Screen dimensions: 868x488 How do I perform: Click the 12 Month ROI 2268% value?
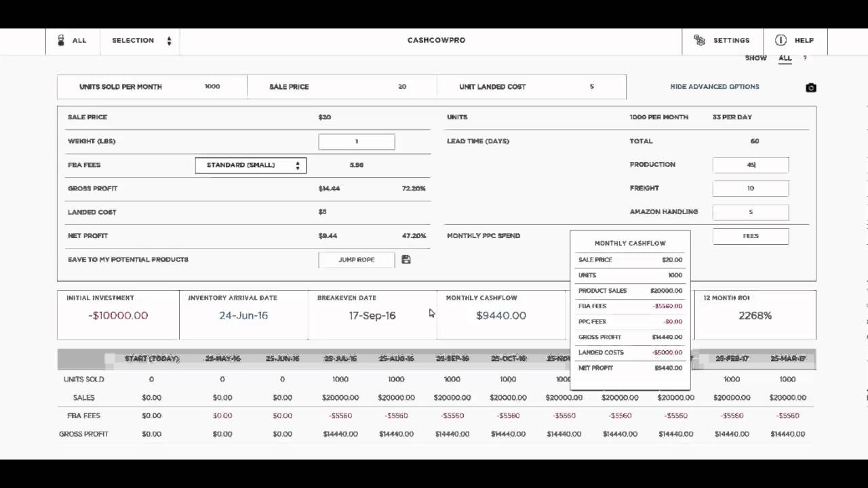pyautogui.click(x=755, y=316)
